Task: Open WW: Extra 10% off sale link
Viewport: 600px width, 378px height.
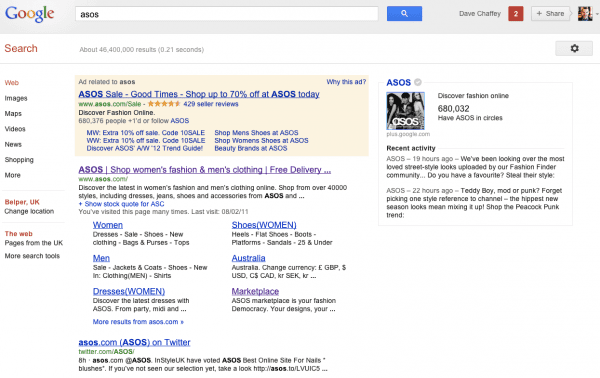Action: click(x=145, y=140)
